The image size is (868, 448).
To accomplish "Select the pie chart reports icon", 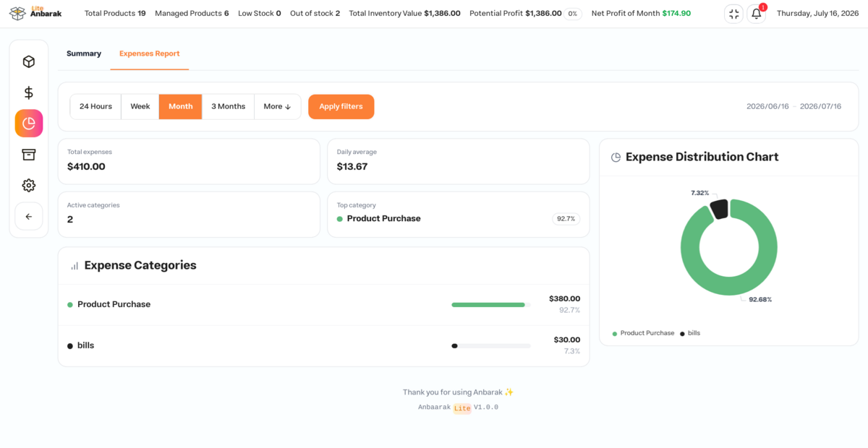I will click(29, 124).
